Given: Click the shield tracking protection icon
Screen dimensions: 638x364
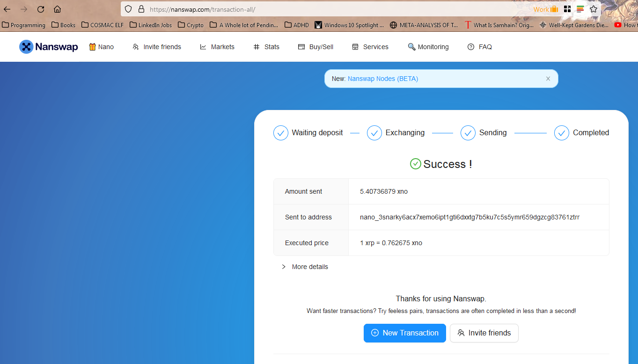Looking at the screenshot, I should (x=128, y=9).
